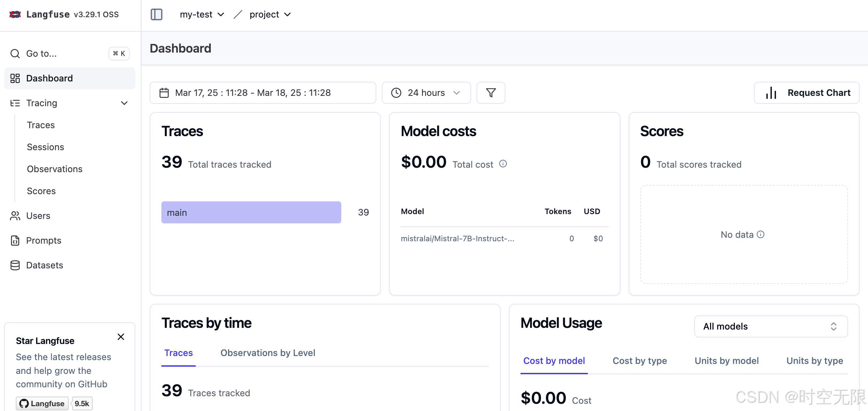Image resolution: width=868 pixels, height=411 pixels.
Task: Click the Dashboard grid icon
Action: click(15, 78)
